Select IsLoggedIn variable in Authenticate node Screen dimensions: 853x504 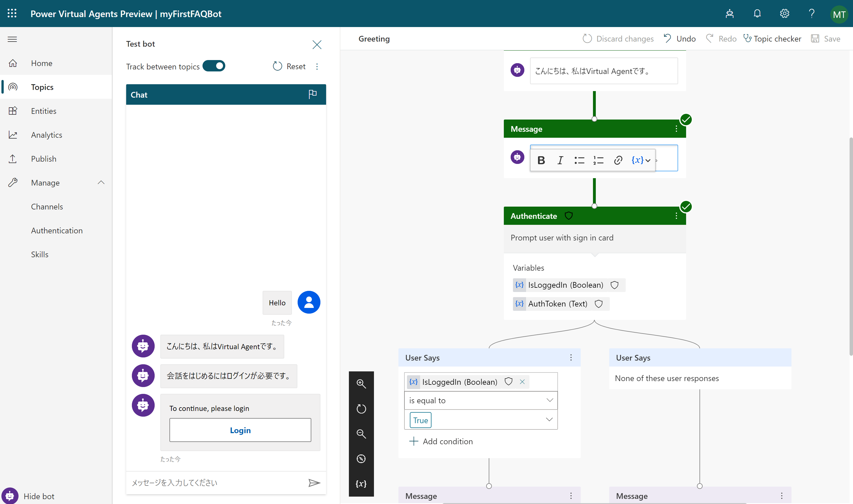pyautogui.click(x=569, y=285)
